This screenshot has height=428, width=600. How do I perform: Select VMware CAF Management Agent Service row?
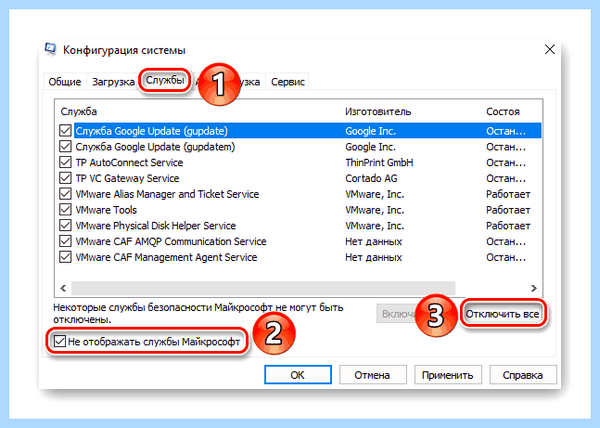(300, 257)
